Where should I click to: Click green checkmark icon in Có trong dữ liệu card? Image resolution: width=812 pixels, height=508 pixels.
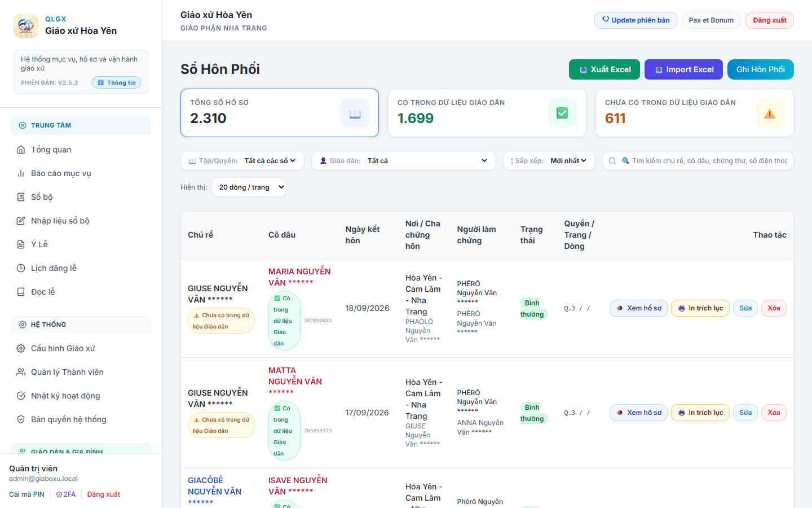coord(562,113)
